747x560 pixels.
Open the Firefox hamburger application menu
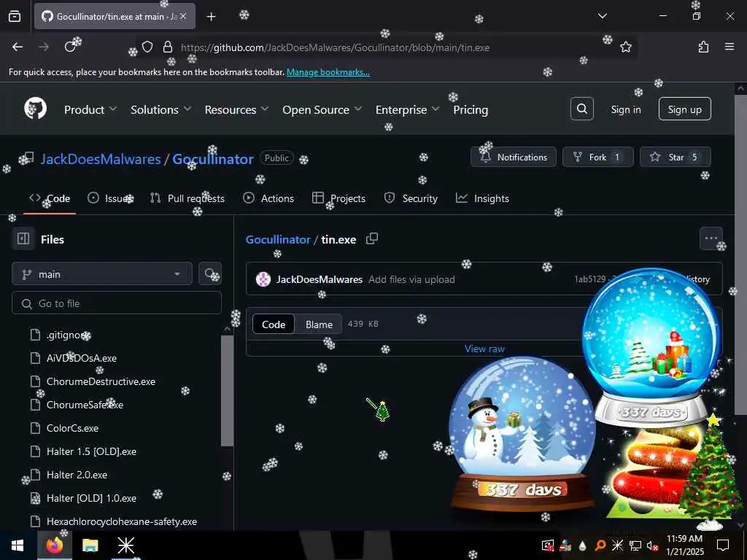pos(729,47)
